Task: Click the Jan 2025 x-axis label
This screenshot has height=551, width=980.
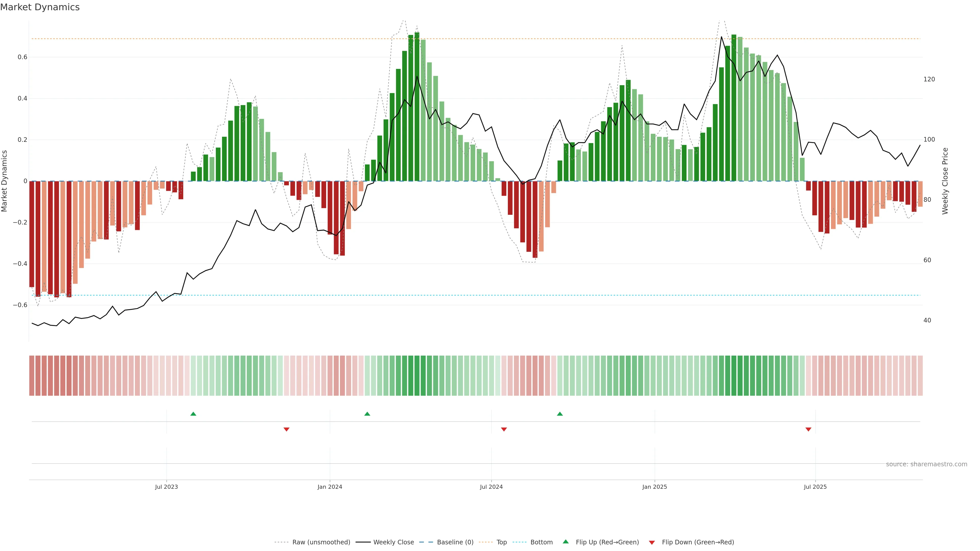Action: point(654,487)
